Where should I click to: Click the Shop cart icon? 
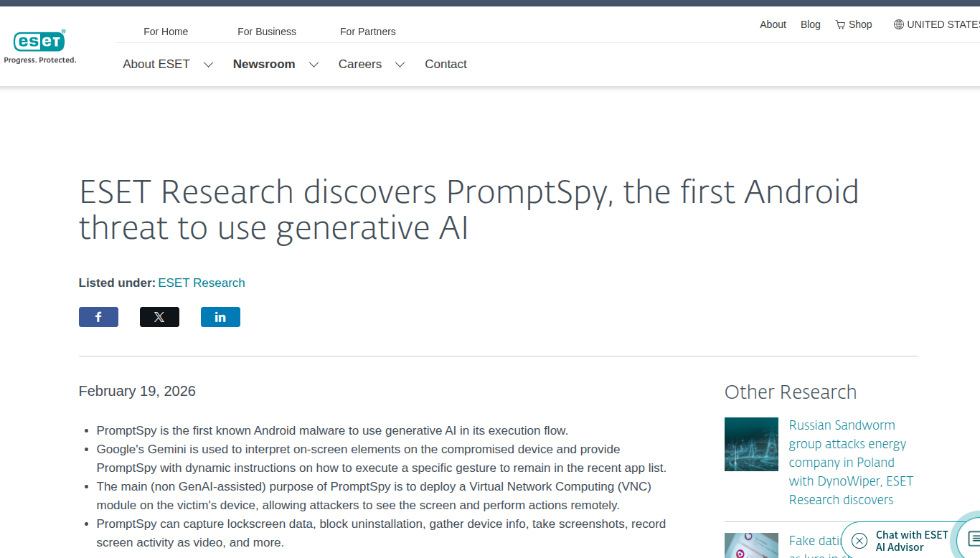pos(840,24)
